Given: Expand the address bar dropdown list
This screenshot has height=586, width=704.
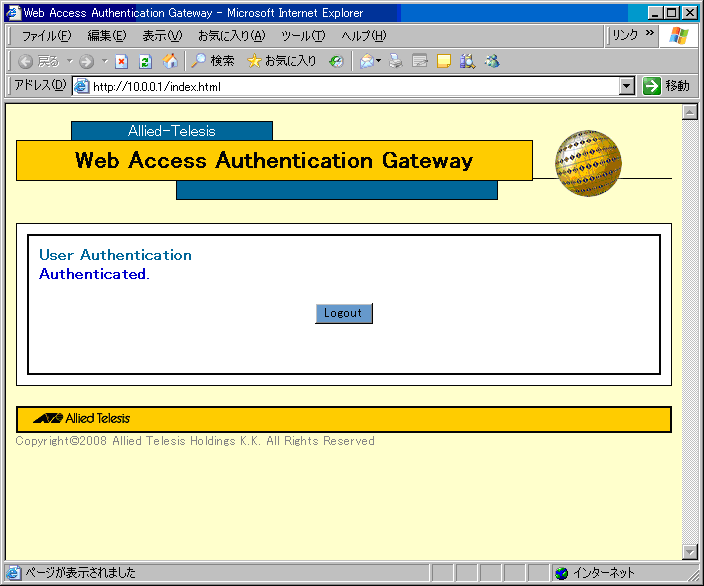Looking at the screenshot, I should coord(627,86).
